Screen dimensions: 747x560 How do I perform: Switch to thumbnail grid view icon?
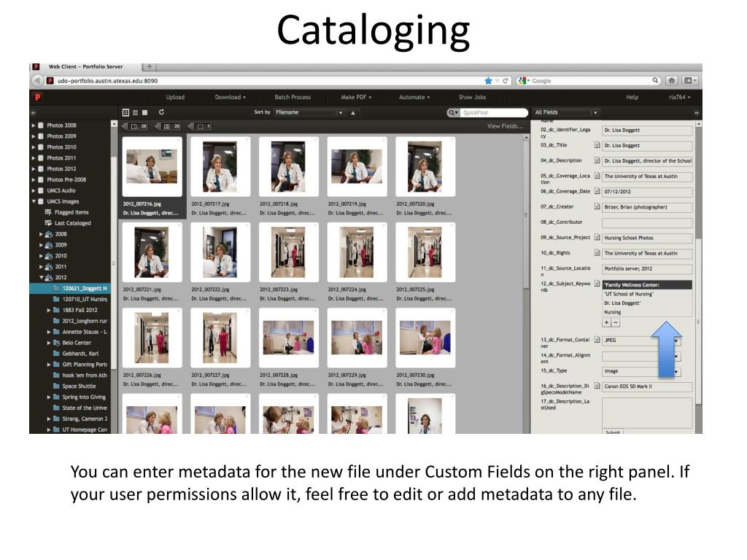coord(125,112)
